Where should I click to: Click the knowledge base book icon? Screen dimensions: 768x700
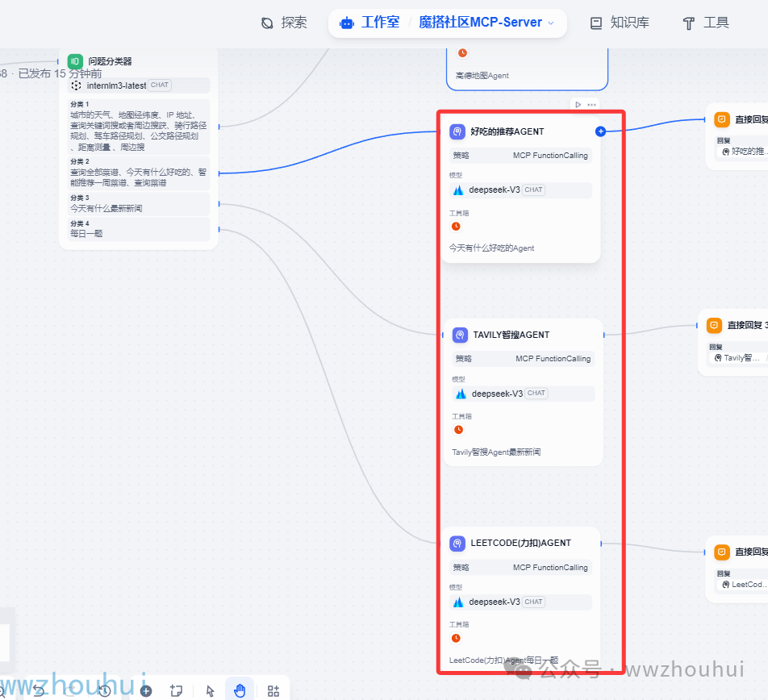[x=596, y=23]
